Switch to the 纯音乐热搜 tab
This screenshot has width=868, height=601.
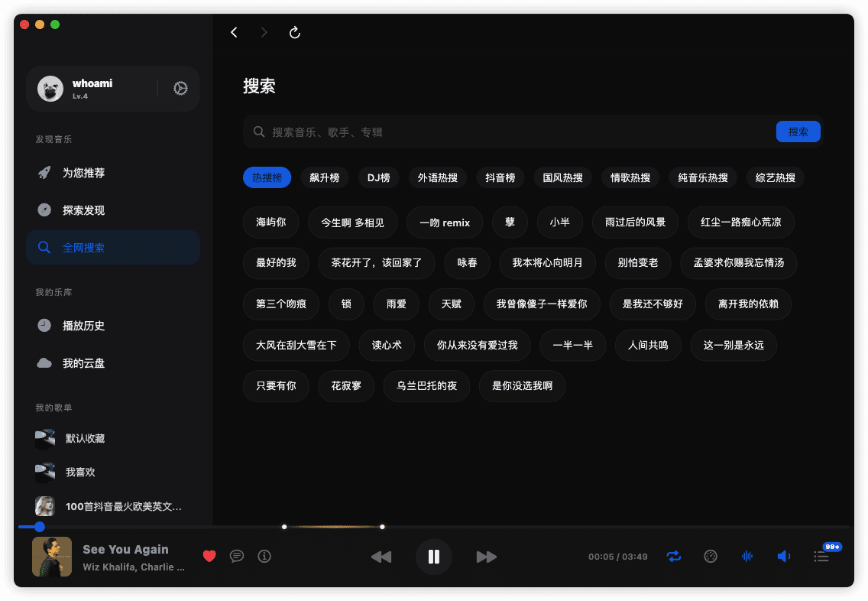click(702, 177)
